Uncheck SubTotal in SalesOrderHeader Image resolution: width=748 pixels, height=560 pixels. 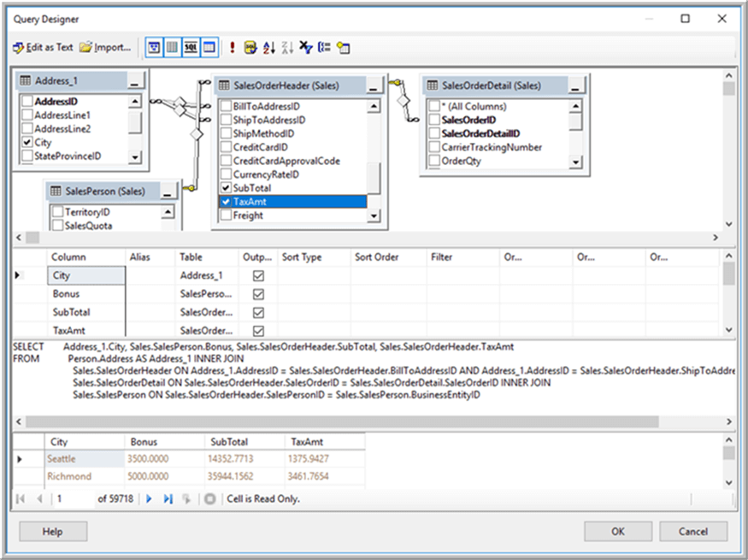(227, 188)
